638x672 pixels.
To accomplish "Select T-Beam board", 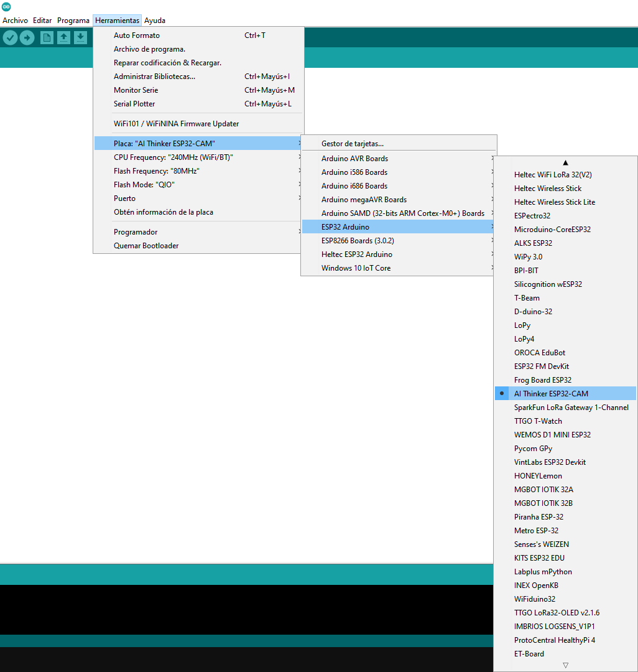I will 565,298.
